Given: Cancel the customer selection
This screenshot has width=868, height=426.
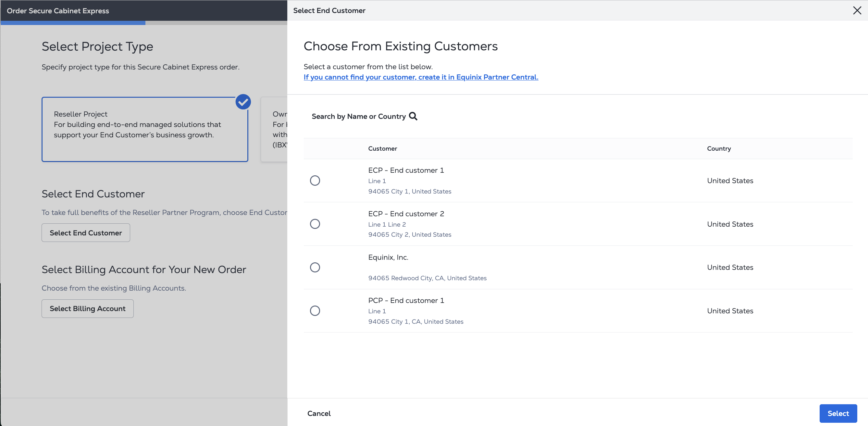Looking at the screenshot, I should tap(319, 413).
